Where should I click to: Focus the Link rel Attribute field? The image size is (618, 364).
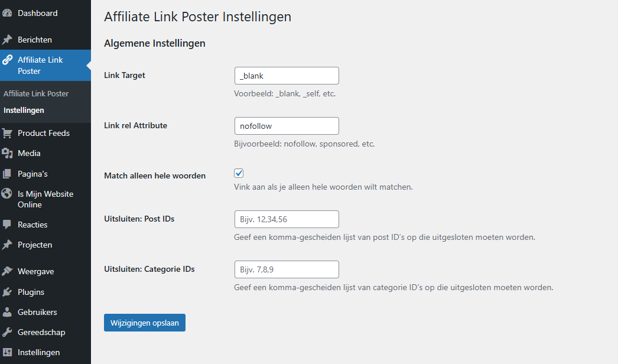click(287, 126)
